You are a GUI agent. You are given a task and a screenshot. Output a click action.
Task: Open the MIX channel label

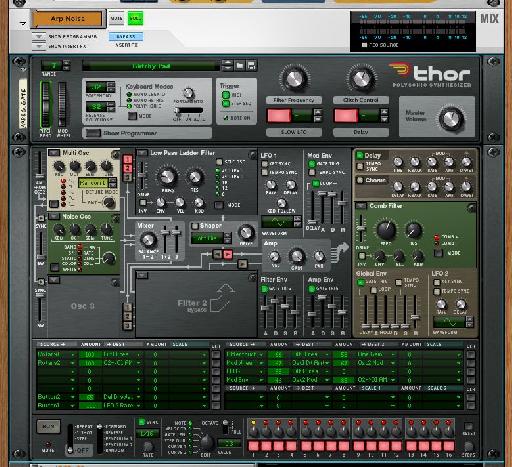(489, 19)
